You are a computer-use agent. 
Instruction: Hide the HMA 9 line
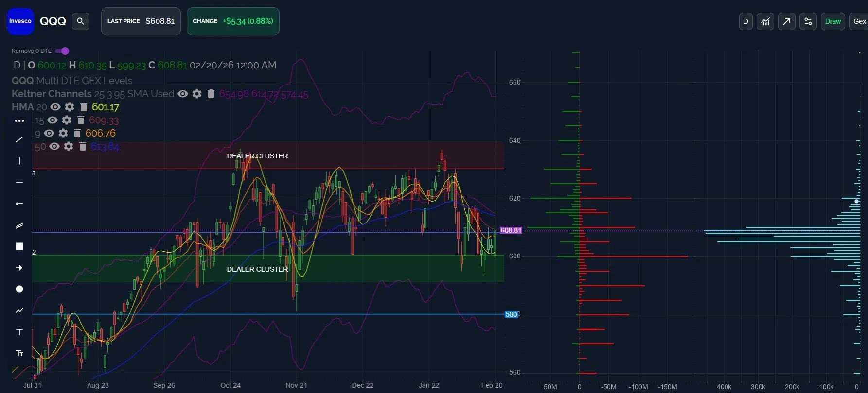49,133
